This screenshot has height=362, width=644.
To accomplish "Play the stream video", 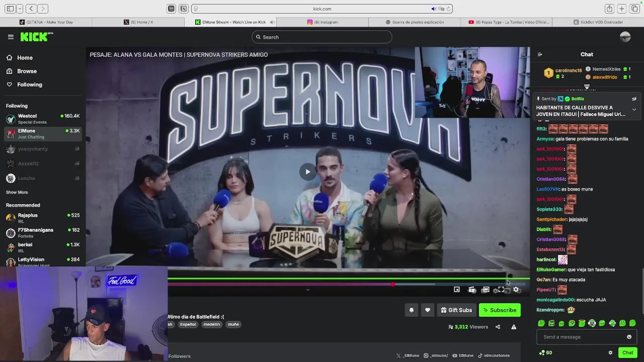I will 308,171.
